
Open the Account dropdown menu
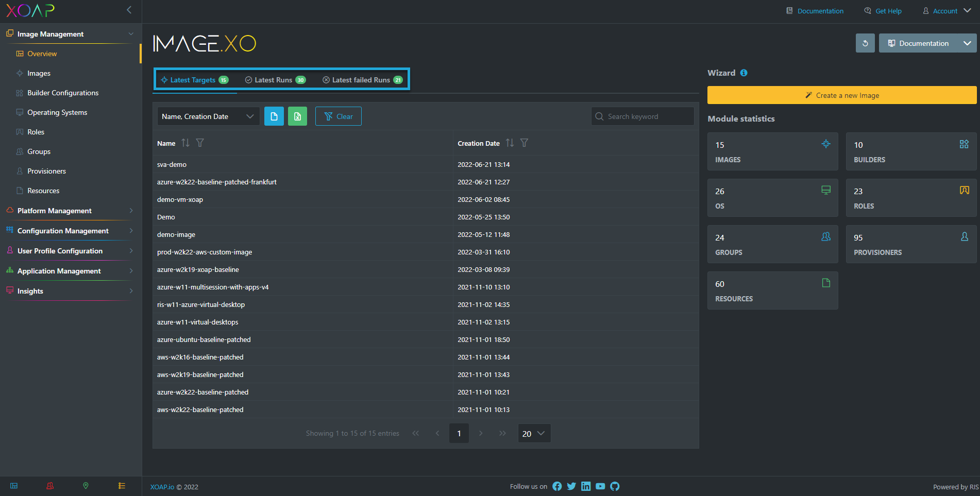(x=947, y=11)
